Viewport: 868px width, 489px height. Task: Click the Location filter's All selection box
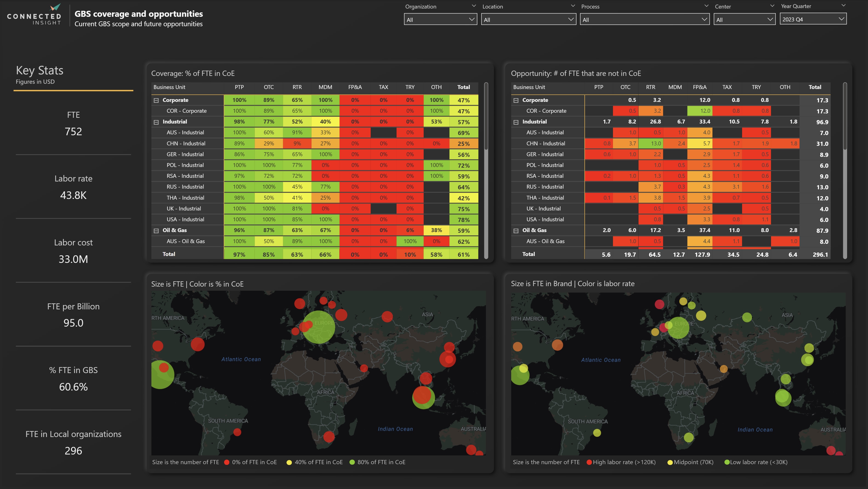tap(528, 19)
